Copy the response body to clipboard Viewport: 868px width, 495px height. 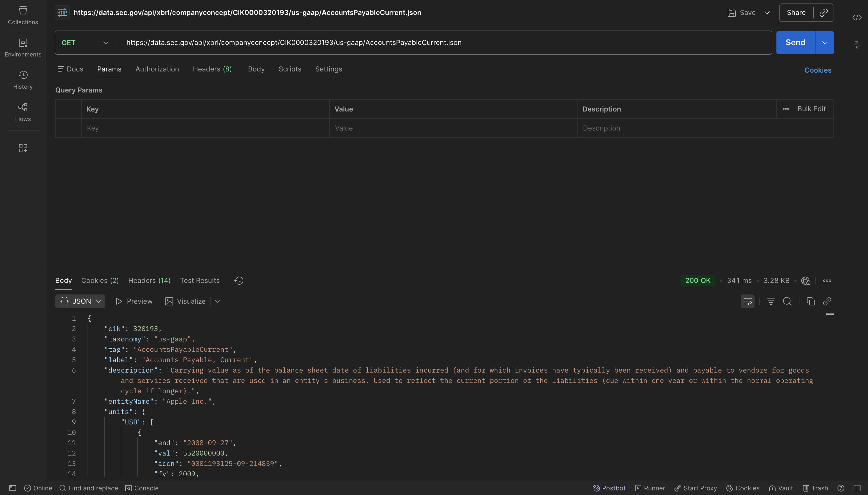(811, 301)
